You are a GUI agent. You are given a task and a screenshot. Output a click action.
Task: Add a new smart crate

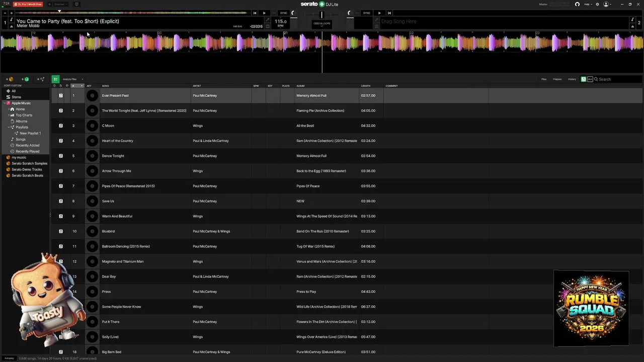pyautogui.click(x=25, y=79)
